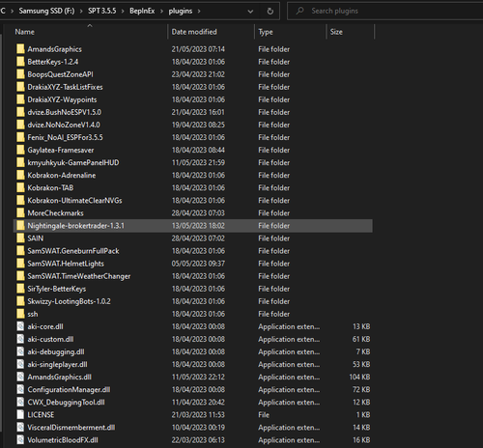The height and width of the screenshot is (448, 483).
Task: Click the BoopsQuestZoneAPI folder icon
Action: [x=20, y=74]
